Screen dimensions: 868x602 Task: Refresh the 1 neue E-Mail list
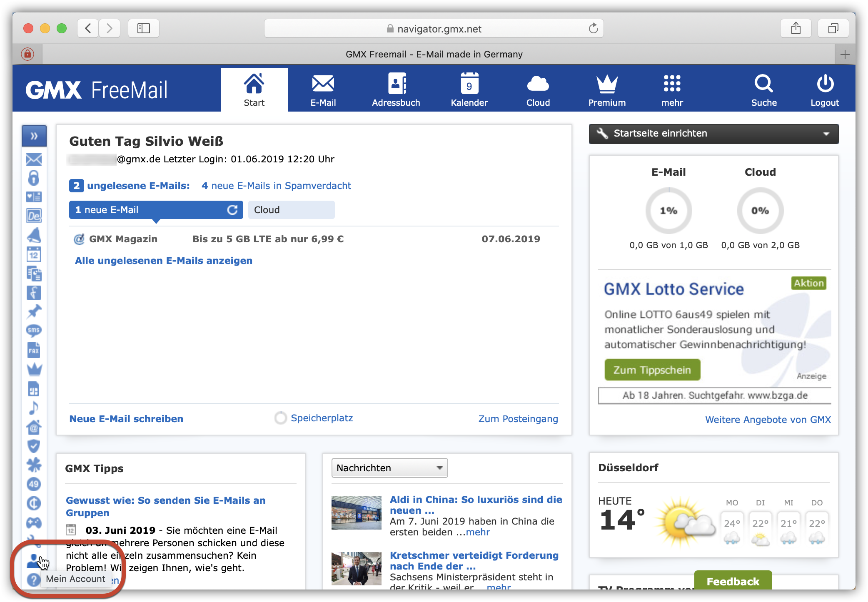232,210
